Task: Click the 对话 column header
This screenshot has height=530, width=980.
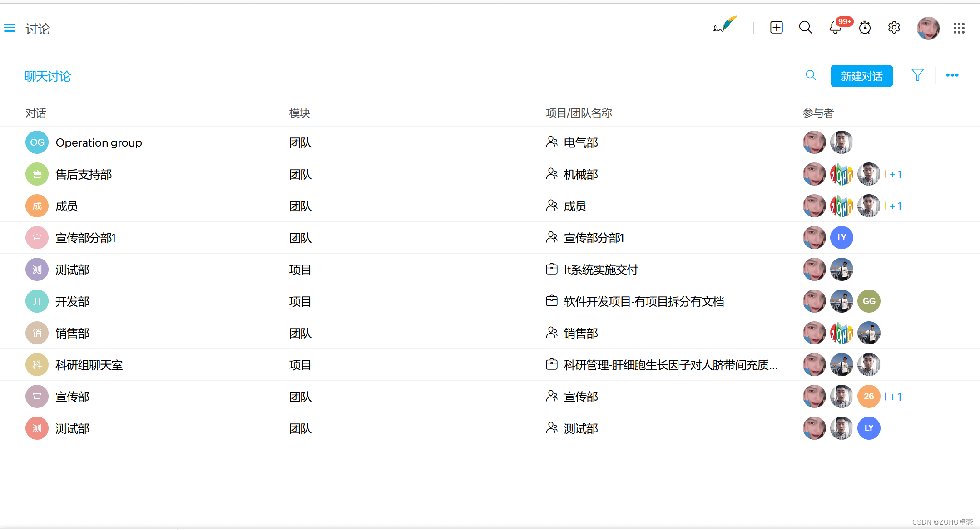Action: point(36,113)
